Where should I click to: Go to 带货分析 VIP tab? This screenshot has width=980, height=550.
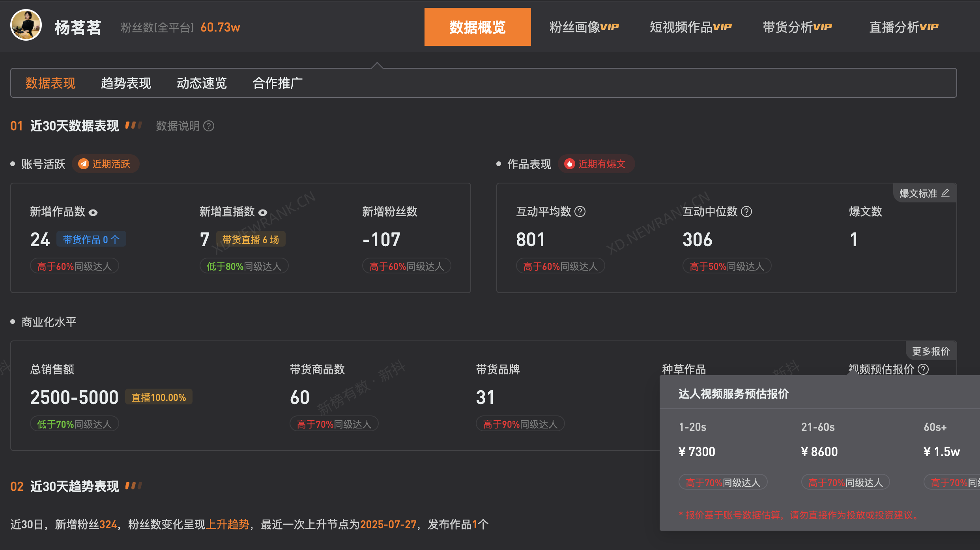tap(797, 27)
